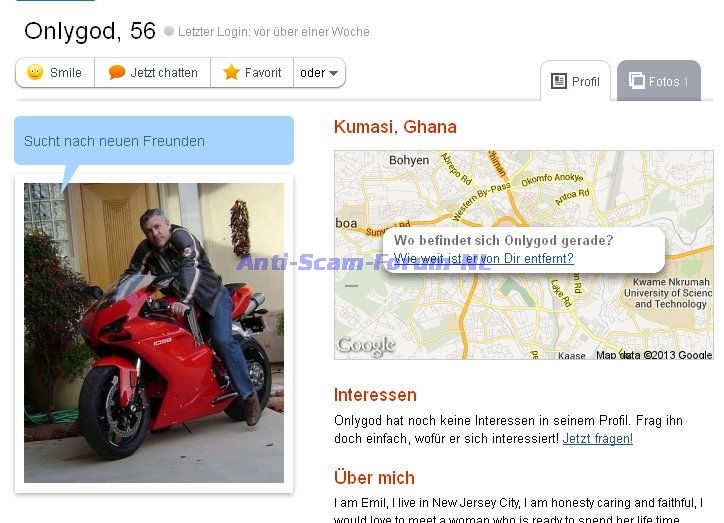
Task: Click the Bohyen area on the map
Action: (409, 160)
